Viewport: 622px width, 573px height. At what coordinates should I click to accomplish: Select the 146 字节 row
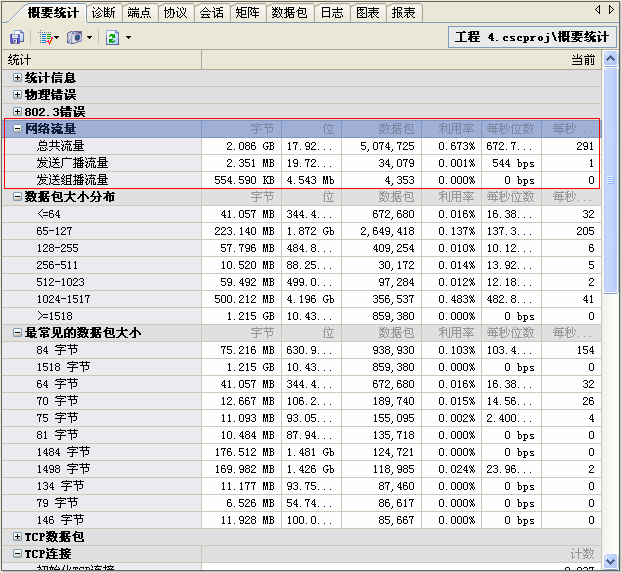(301, 520)
